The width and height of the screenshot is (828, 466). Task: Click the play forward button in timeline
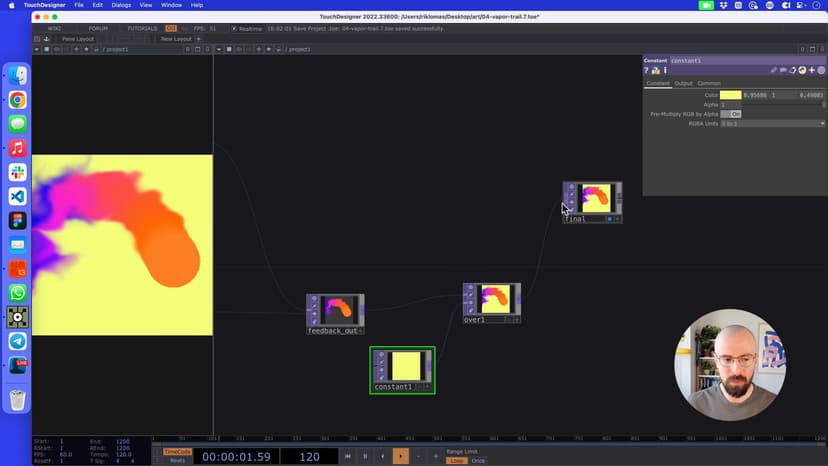[401, 456]
